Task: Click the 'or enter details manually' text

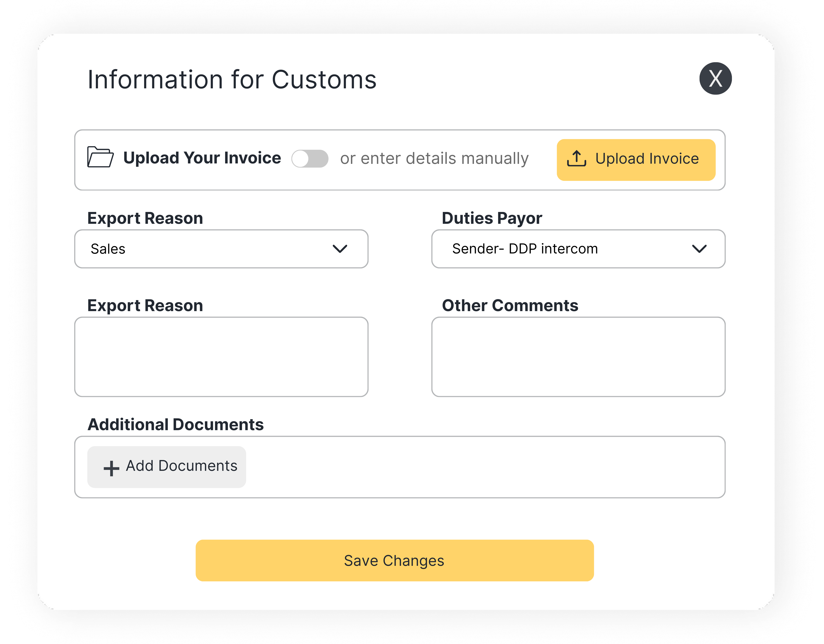Action: [x=434, y=158]
